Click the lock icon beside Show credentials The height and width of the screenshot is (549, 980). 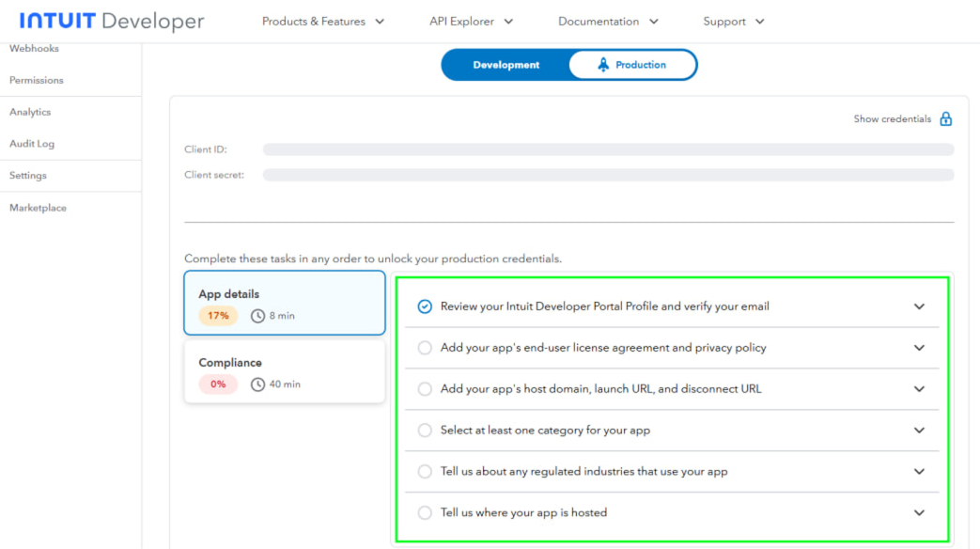(x=946, y=119)
